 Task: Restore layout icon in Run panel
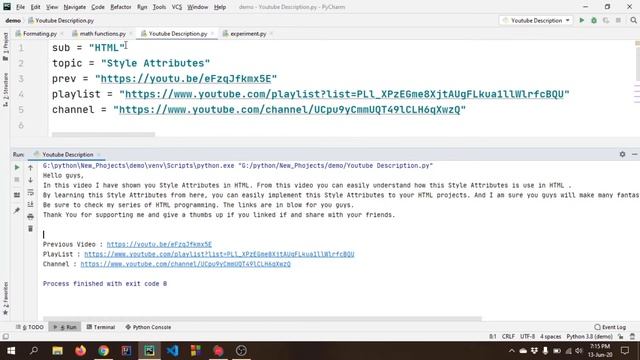pyautogui.click(x=17, y=195)
